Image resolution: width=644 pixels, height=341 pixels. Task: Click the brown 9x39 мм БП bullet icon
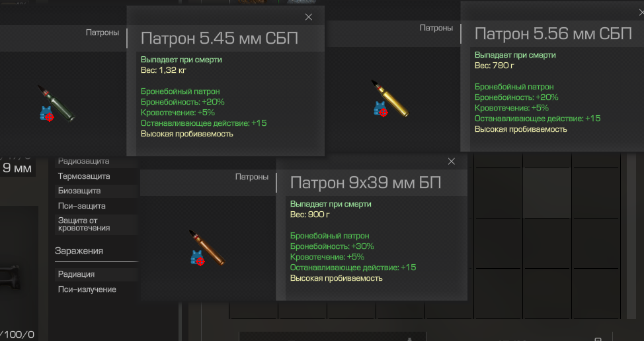(x=206, y=247)
